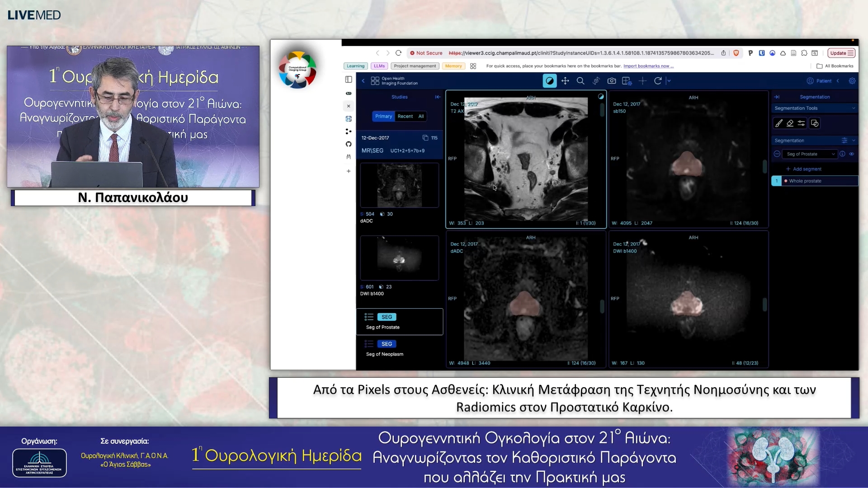
Task: Collapse the Segmentation Tools section
Action: tap(853, 108)
